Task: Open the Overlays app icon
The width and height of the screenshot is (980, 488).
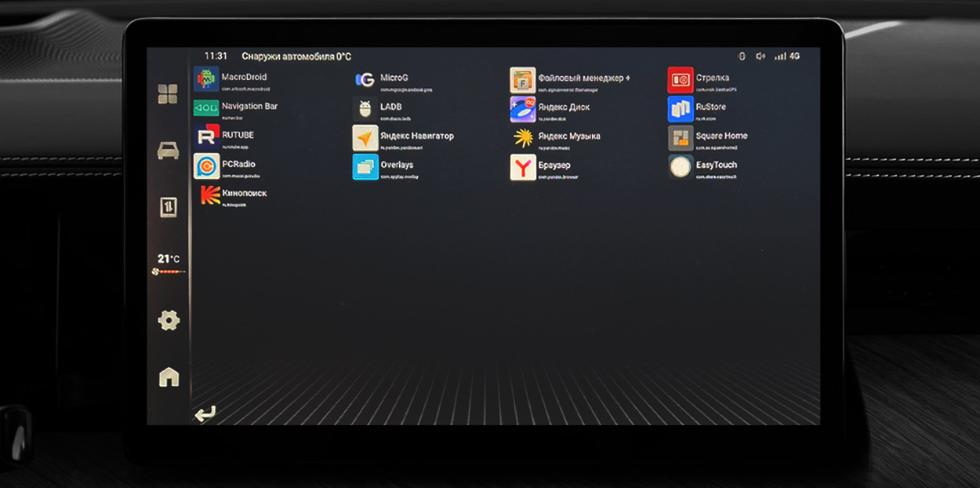Action: [365, 167]
